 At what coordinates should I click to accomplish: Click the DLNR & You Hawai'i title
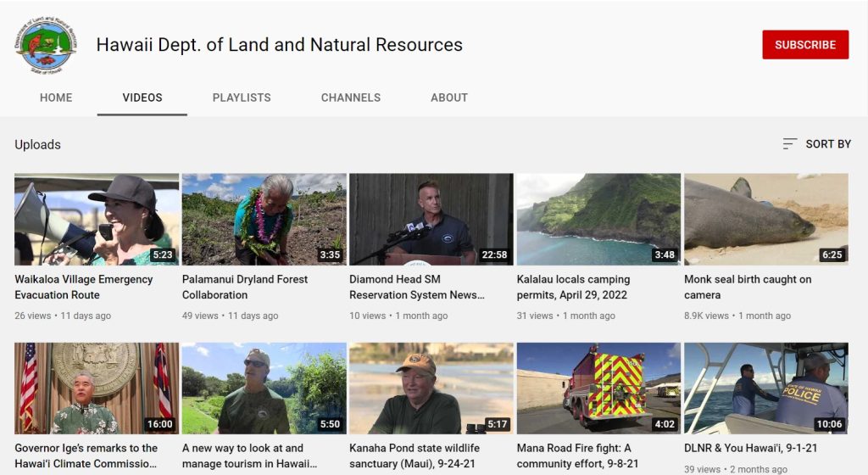740,448
